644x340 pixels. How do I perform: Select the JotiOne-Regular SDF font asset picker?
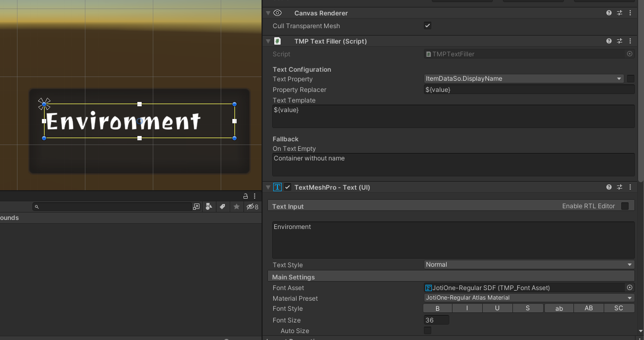629,287
